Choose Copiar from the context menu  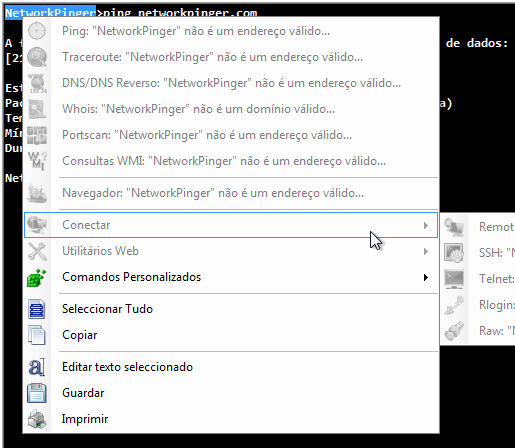231,335
